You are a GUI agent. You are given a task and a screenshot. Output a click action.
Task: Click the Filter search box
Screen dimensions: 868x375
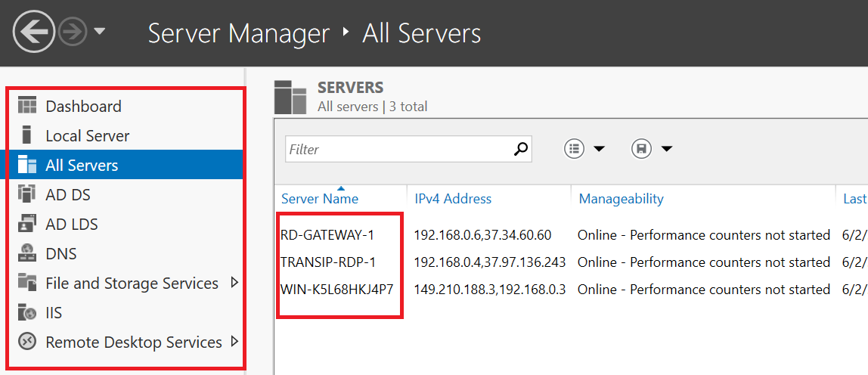point(408,149)
